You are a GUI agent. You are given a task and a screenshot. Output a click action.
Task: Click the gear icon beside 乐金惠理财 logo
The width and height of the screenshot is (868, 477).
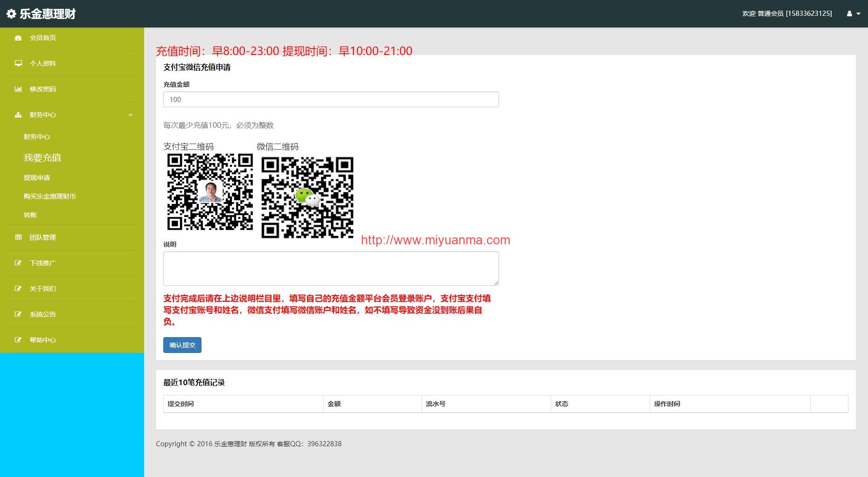pyautogui.click(x=11, y=14)
